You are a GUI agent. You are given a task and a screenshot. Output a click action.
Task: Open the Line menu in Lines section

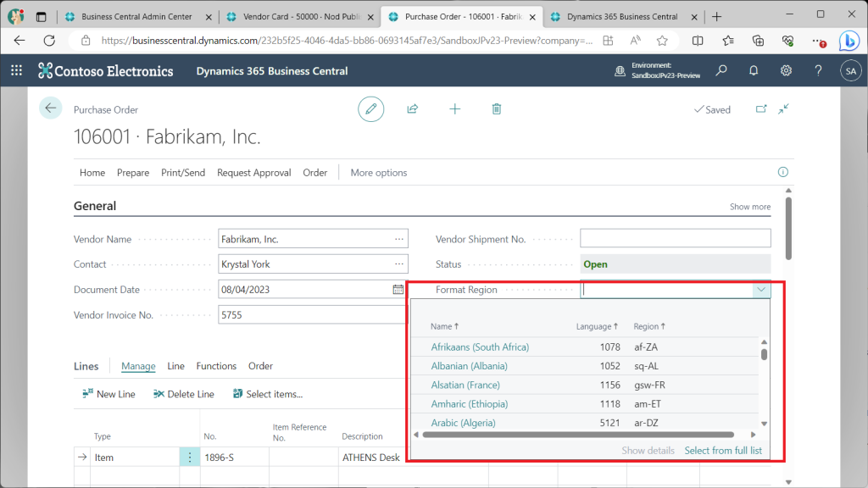click(176, 366)
